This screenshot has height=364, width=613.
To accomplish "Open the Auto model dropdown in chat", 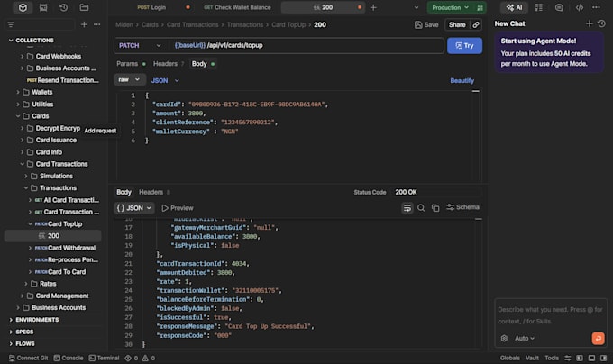I will pyautogui.click(x=525, y=338).
